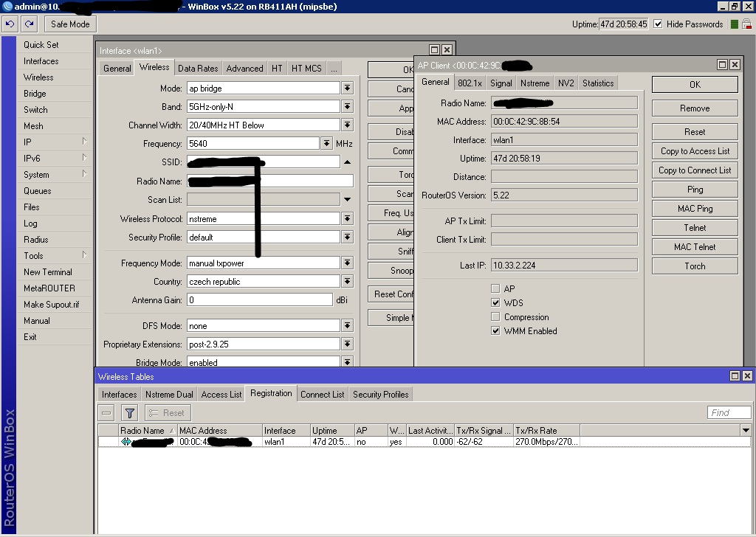Toggle the WDS checkbox

click(495, 302)
